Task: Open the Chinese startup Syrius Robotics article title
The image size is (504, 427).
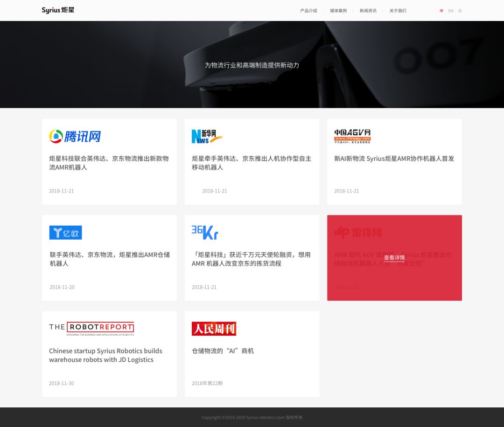Action: (x=105, y=355)
